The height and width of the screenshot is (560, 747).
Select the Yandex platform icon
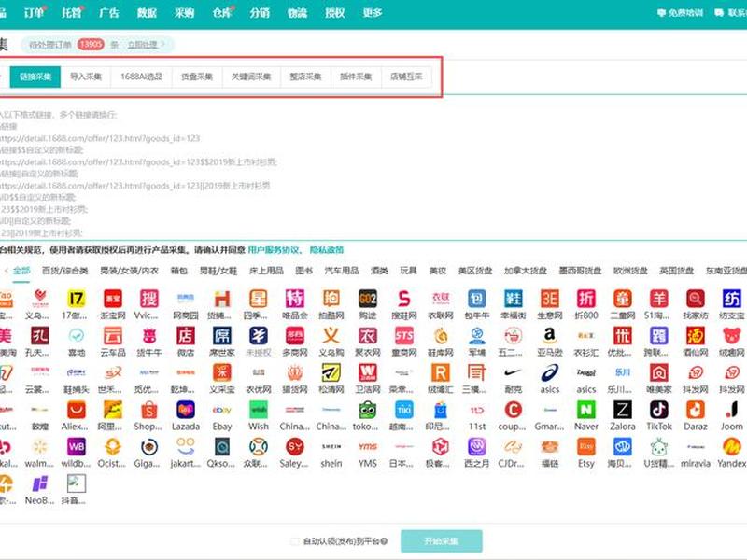[x=732, y=447]
